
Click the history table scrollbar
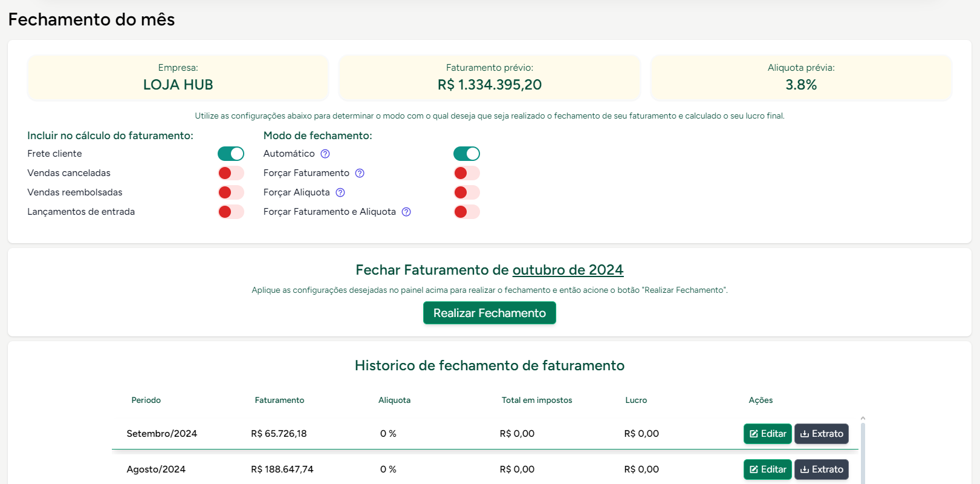point(863,454)
